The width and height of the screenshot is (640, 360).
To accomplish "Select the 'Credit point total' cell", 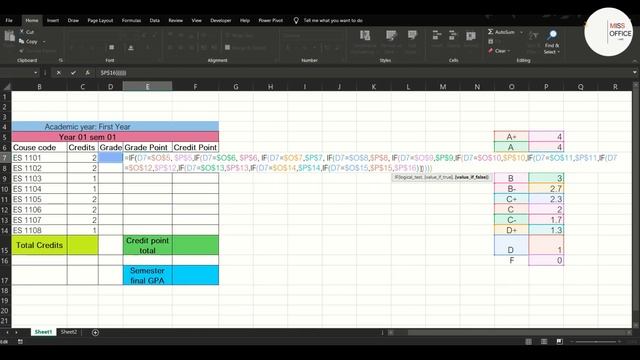I will (x=147, y=245).
